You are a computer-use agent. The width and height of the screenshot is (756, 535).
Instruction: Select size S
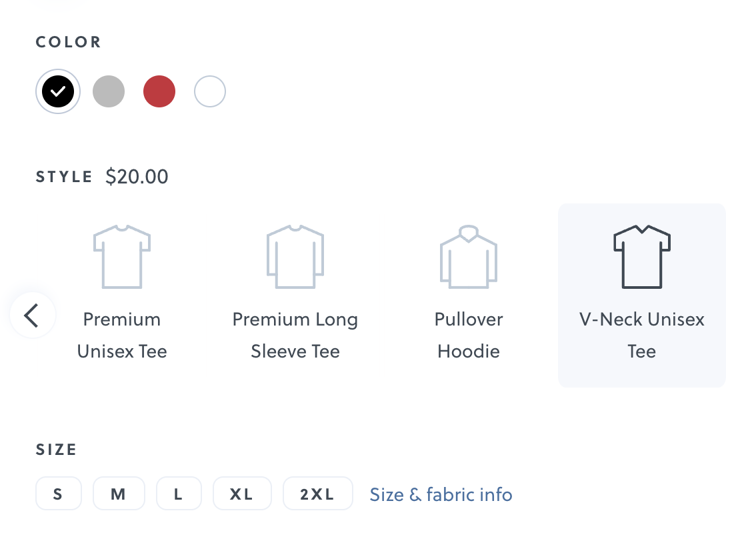click(x=59, y=494)
